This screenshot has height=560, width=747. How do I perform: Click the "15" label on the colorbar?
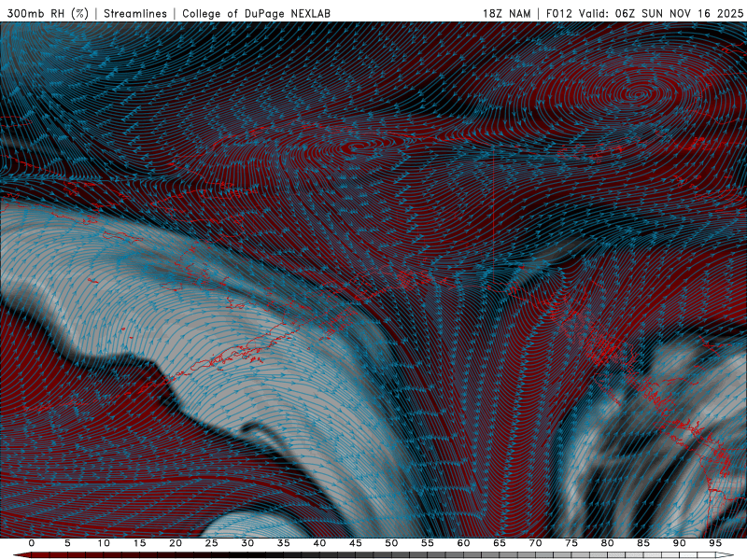point(139,543)
